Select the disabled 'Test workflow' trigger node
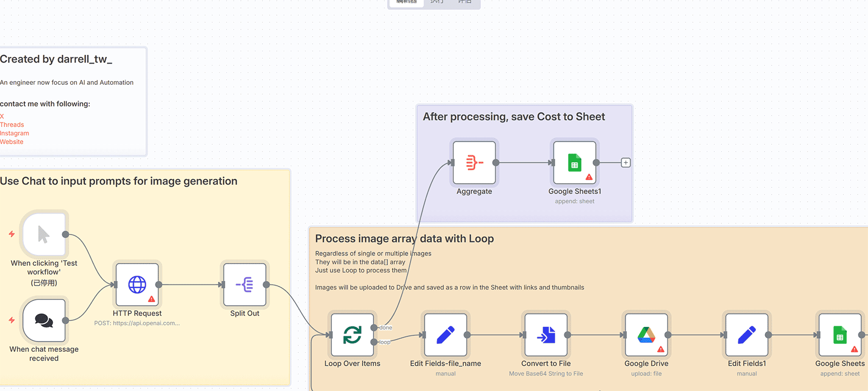868x391 pixels. 44,234
